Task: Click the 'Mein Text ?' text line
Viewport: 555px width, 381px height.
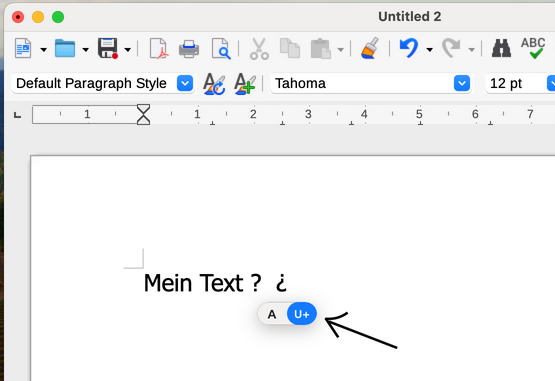Action: click(x=202, y=283)
